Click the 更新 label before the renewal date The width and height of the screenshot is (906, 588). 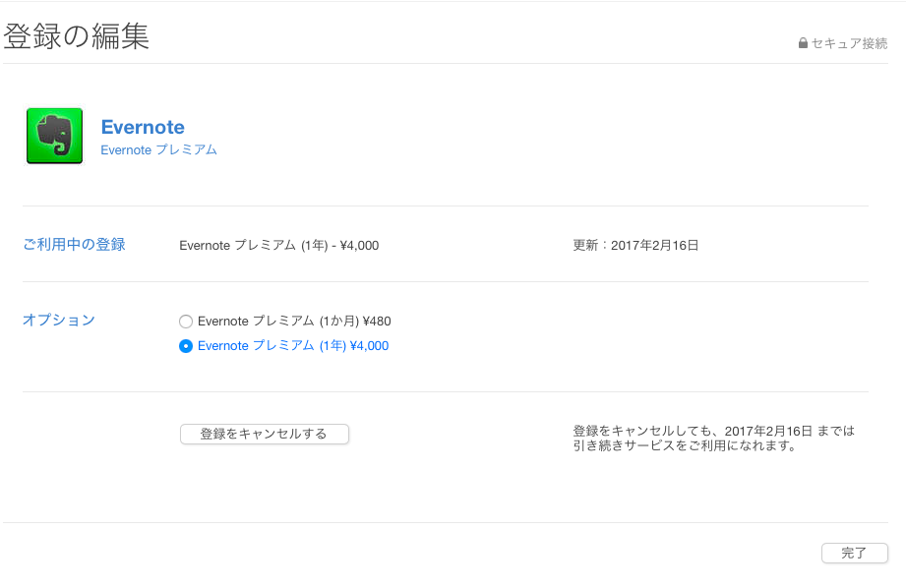pyautogui.click(x=585, y=246)
